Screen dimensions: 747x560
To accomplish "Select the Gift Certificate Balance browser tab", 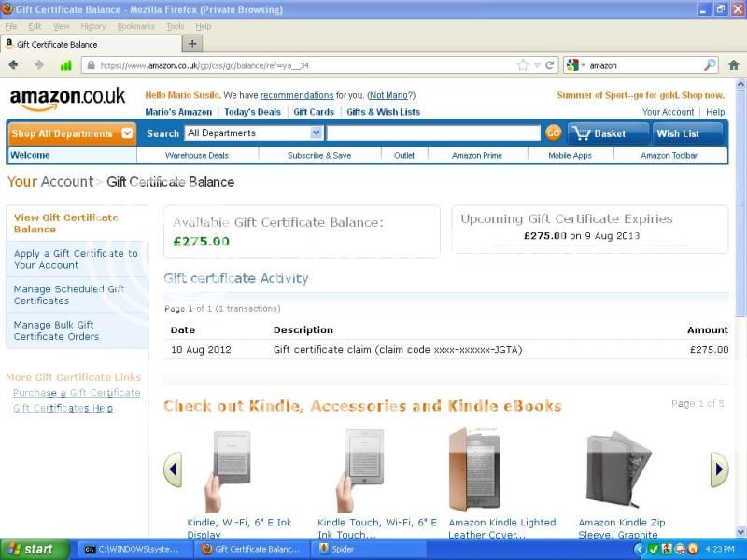I will click(x=91, y=44).
